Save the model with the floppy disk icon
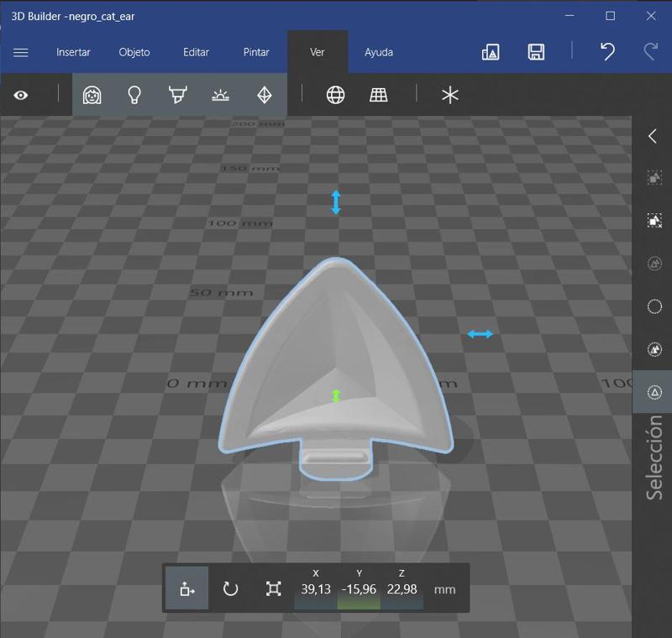Screen dimensions: 672x638 pyautogui.click(x=536, y=52)
